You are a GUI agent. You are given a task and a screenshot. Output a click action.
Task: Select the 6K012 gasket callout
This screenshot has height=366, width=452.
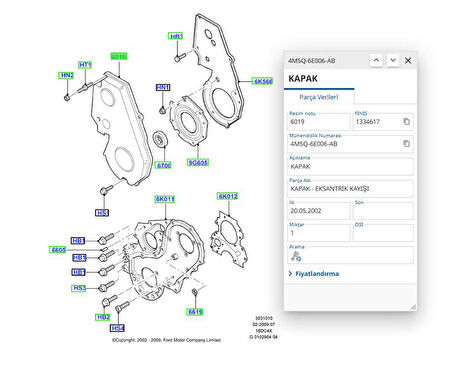pos(228,196)
